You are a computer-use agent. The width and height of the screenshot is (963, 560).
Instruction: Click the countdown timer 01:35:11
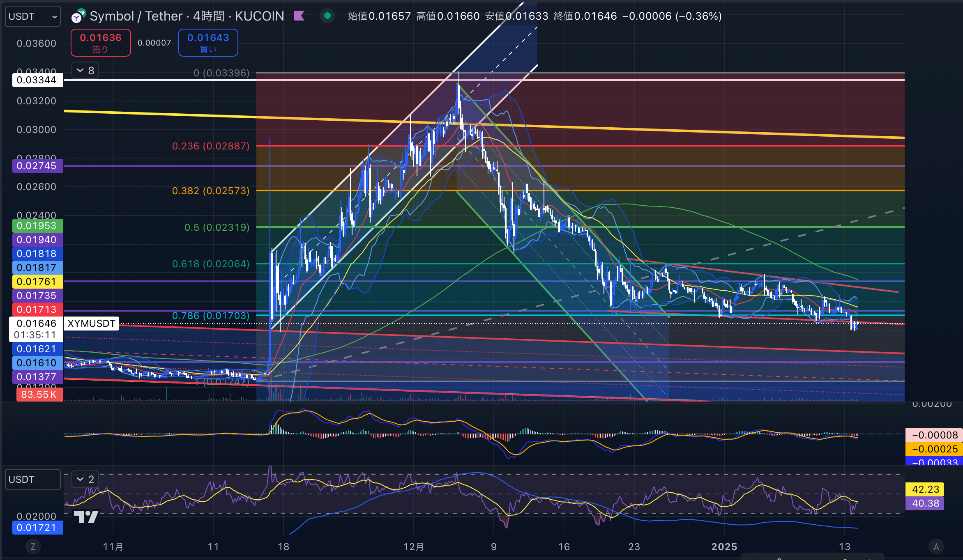click(35, 335)
